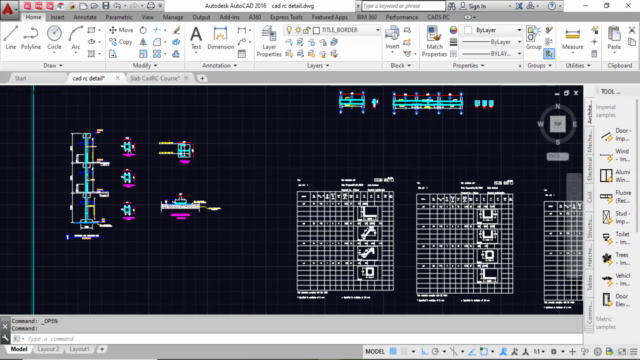640x360 pixels.
Task: Click the command line input field
Action: coord(302,338)
